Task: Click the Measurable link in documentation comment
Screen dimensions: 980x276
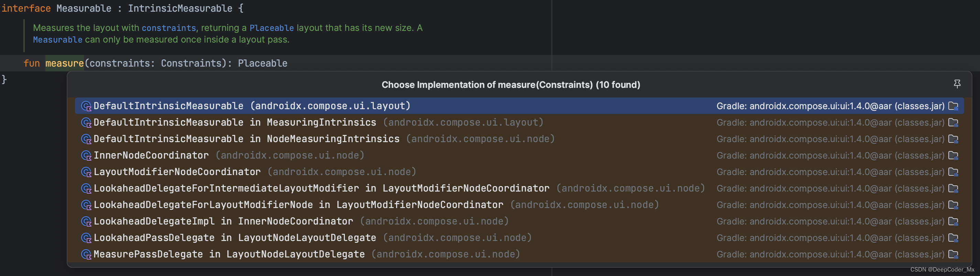Action: pyautogui.click(x=57, y=39)
